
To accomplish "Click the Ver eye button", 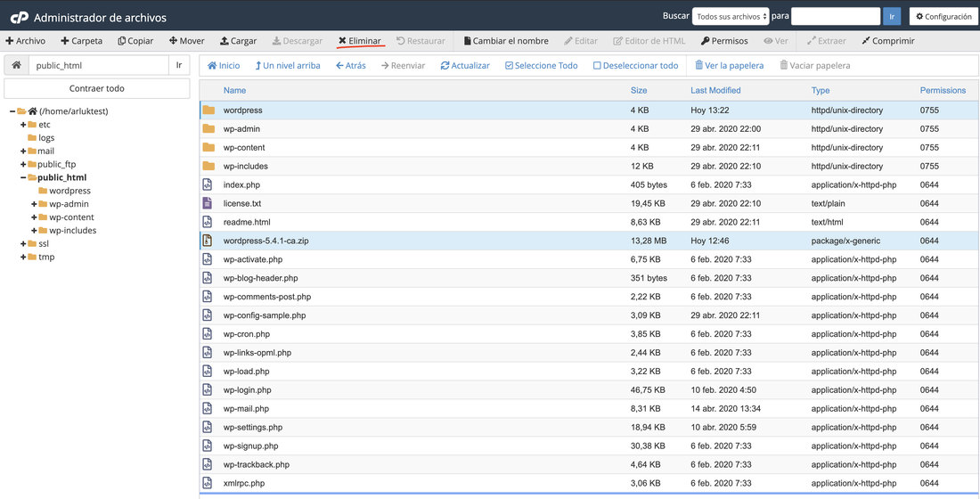I will pyautogui.click(x=776, y=41).
